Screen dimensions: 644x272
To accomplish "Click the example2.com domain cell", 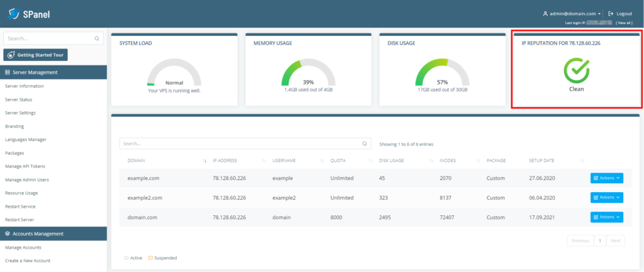I will (145, 198).
